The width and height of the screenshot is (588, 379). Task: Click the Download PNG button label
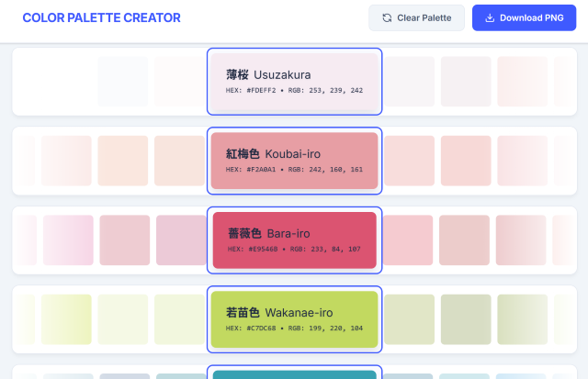[x=531, y=18]
